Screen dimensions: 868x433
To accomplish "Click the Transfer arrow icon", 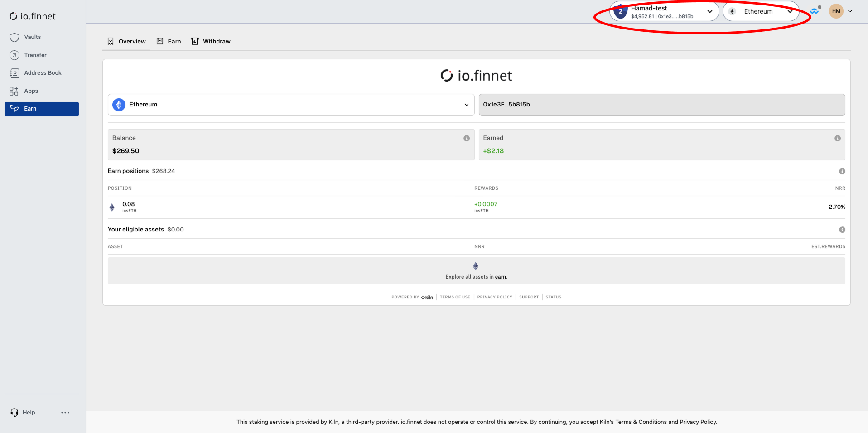I will pyautogui.click(x=14, y=55).
